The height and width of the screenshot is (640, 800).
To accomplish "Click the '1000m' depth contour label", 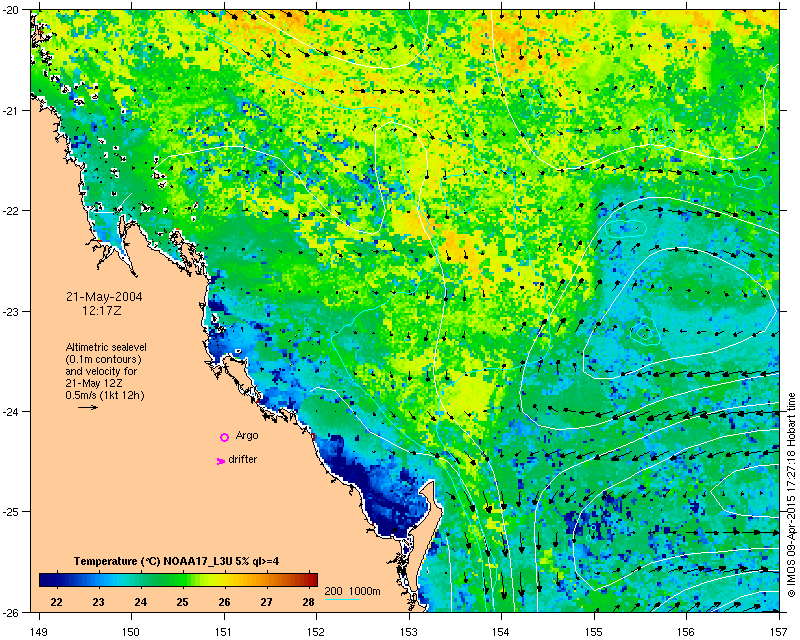I will coord(365,592).
